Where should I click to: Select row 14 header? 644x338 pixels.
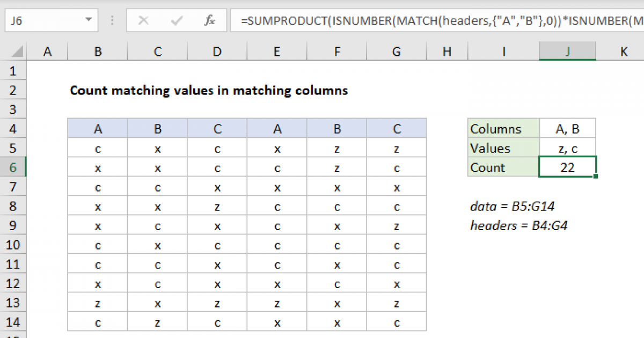coord(13,322)
